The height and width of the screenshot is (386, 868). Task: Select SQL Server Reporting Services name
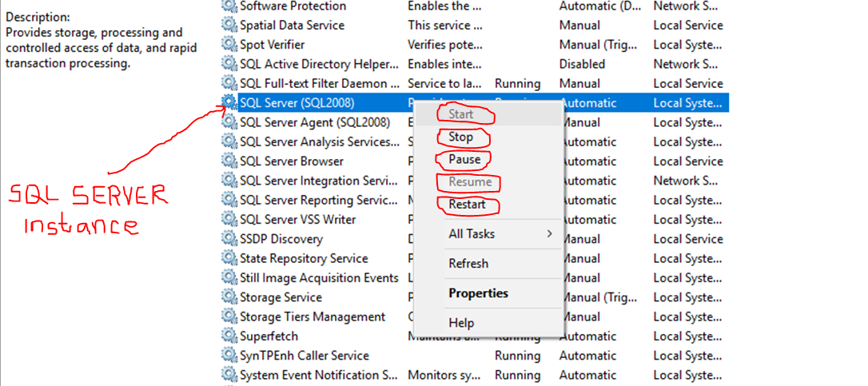(x=319, y=200)
